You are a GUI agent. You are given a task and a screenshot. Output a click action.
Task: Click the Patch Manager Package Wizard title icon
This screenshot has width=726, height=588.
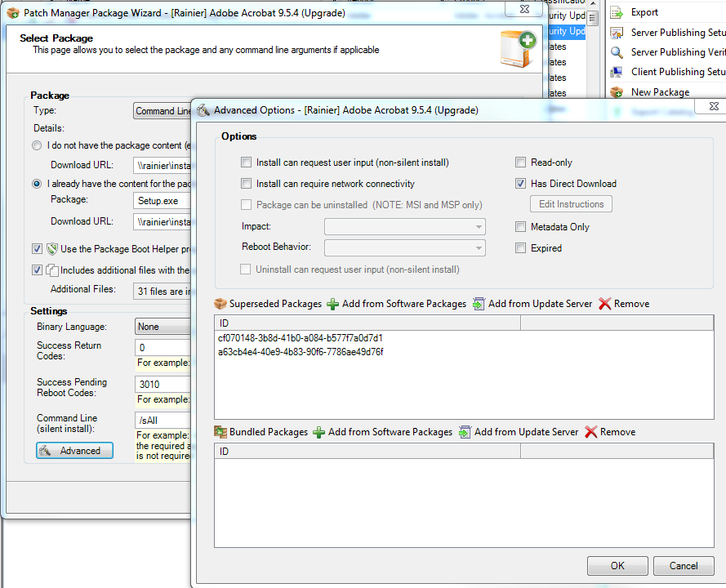click(x=13, y=13)
